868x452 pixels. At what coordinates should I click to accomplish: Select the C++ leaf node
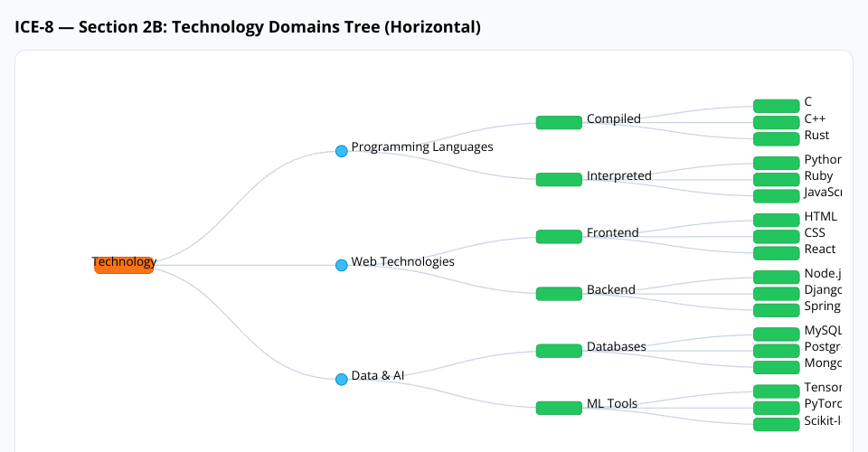pos(776,122)
